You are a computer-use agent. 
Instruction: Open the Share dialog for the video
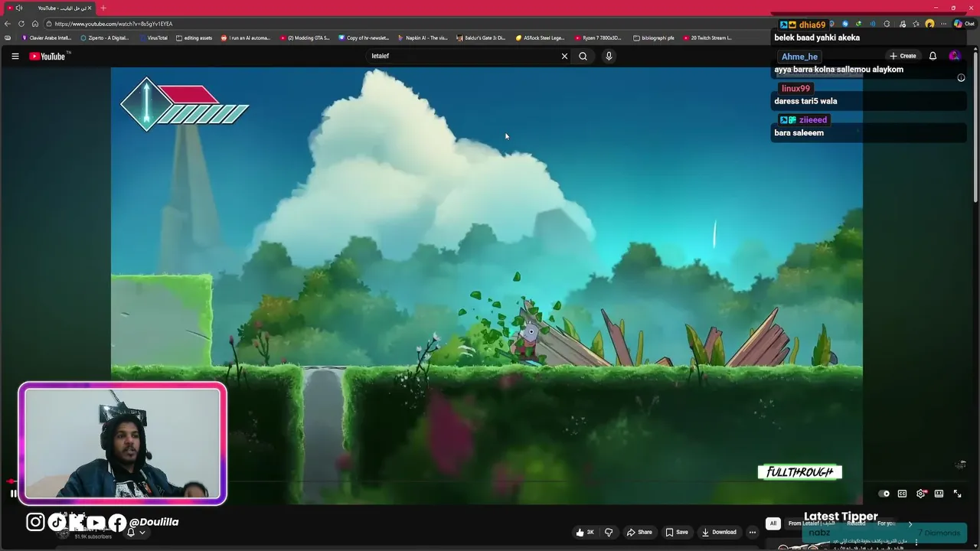click(x=639, y=532)
